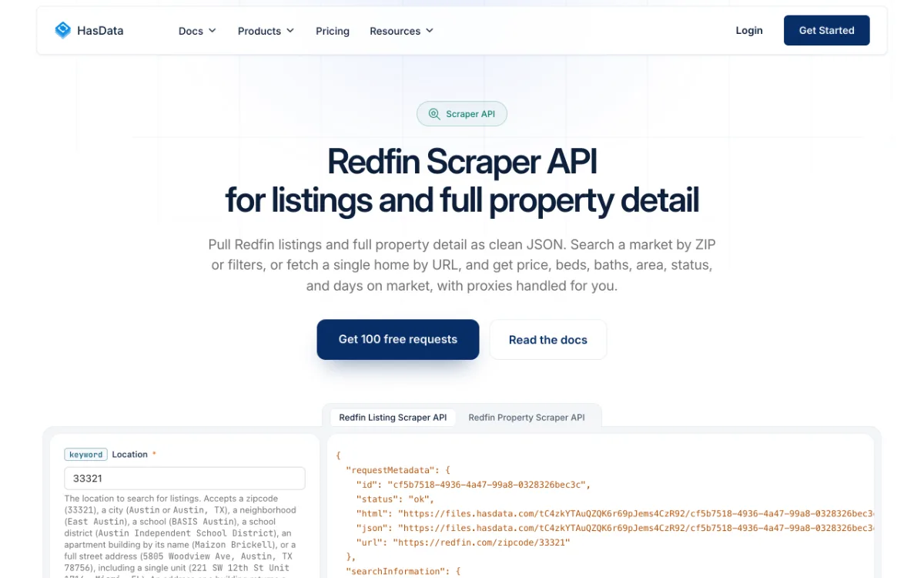Click the "requestMetadata" JSON key
924x578 pixels.
pos(393,469)
